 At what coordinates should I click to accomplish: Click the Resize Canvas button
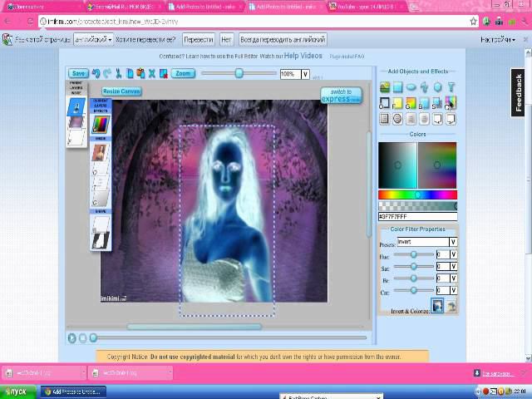[x=121, y=91]
